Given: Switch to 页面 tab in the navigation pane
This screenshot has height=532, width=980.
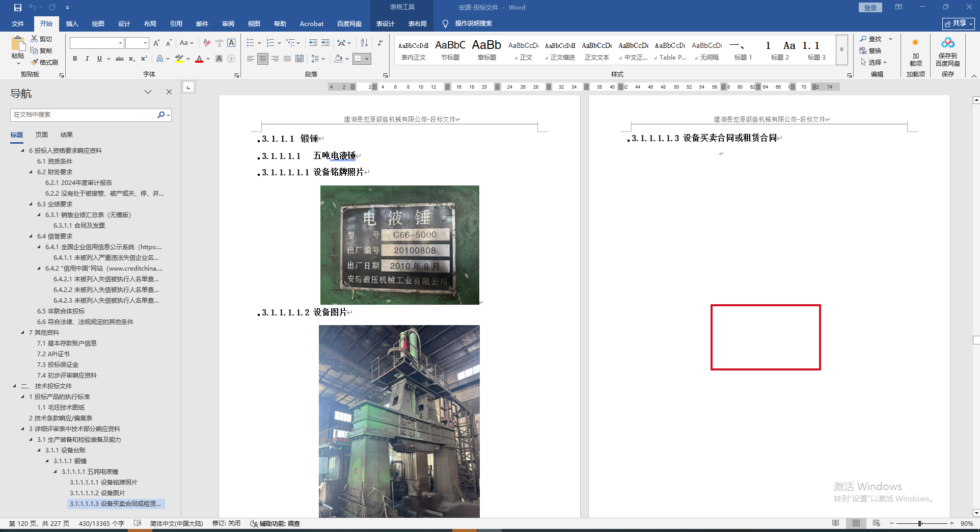Looking at the screenshot, I should pyautogui.click(x=42, y=135).
